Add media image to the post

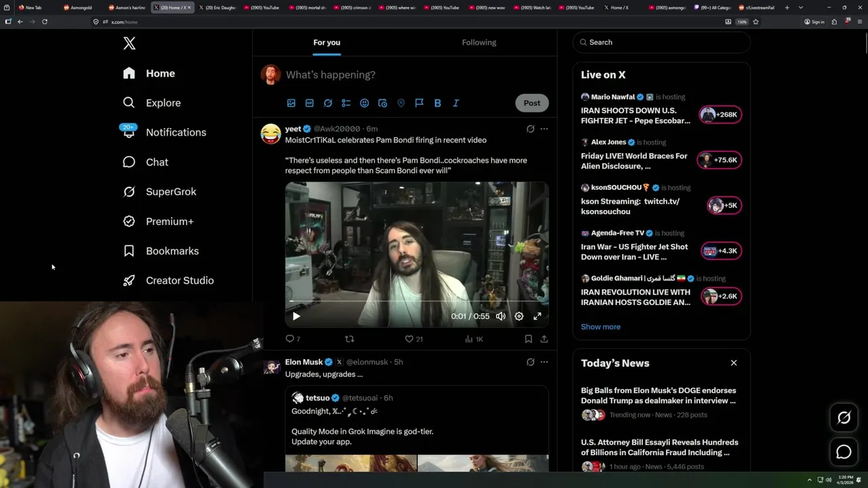click(291, 103)
